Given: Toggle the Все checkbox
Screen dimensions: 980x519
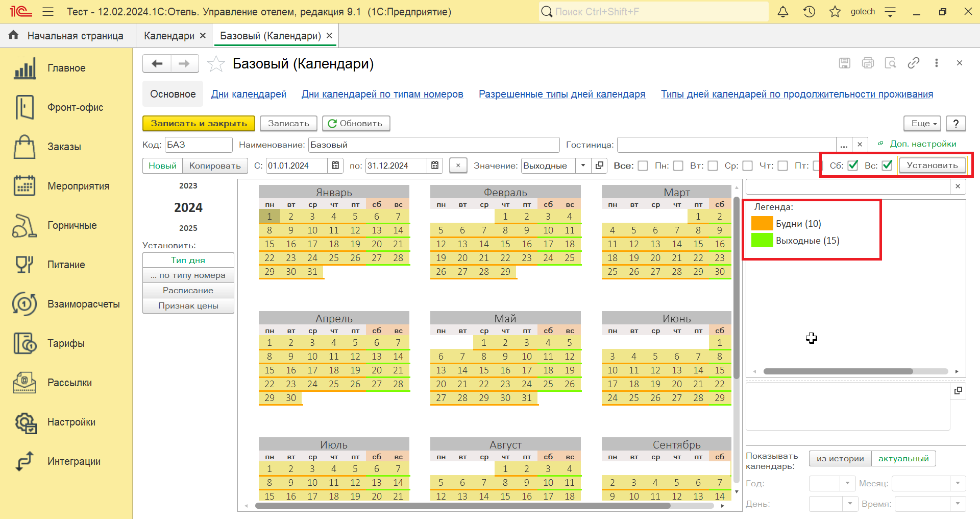Looking at the screenshot, I should point(643,166).
